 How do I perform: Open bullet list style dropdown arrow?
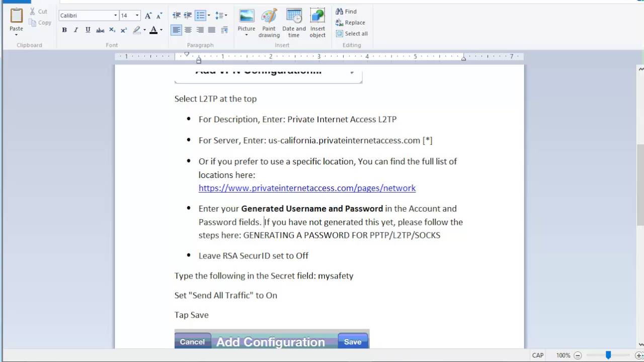(x=209, y=16)
